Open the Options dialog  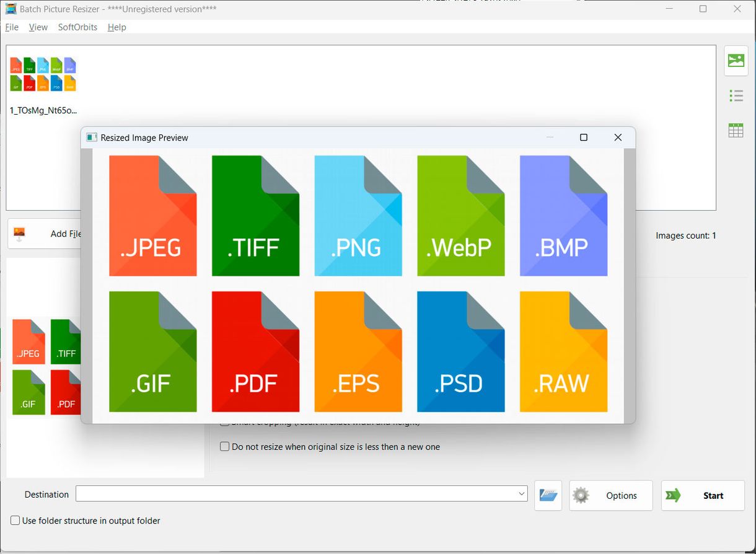coord(611,495)
